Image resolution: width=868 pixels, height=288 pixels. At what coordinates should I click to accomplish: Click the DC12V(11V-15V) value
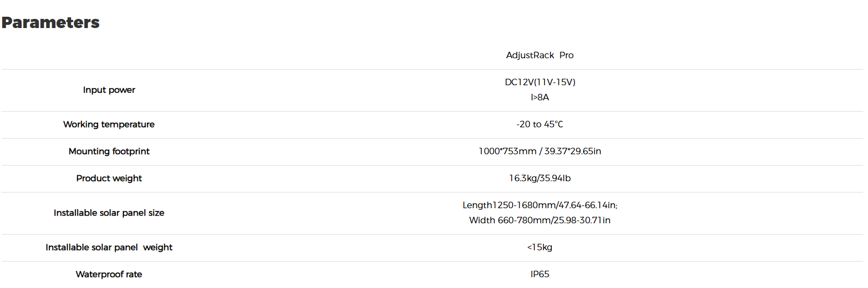click(540, 82)
